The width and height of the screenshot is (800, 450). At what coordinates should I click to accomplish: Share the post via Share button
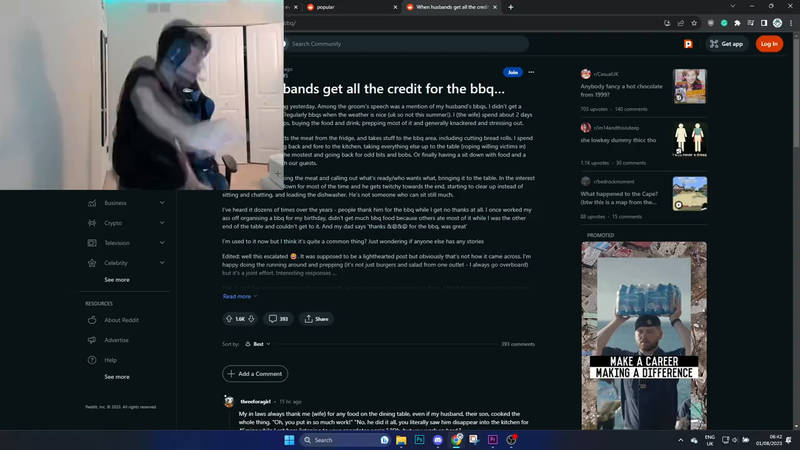point(316,319)
